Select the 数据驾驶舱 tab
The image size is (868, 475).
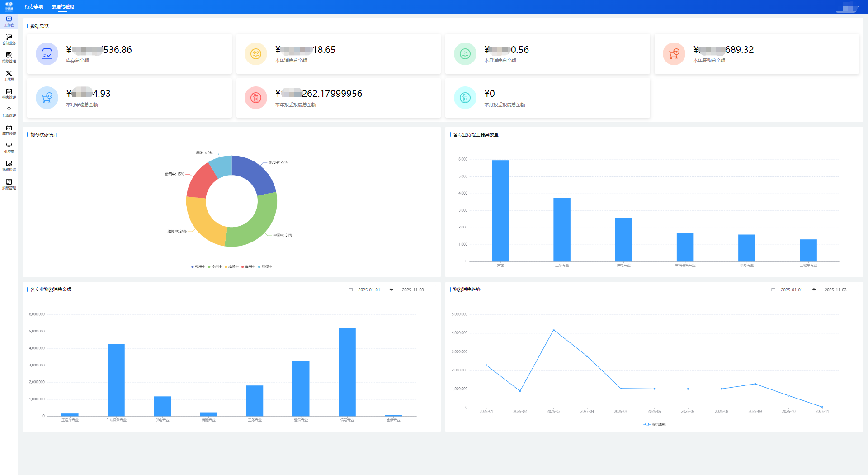point(63,7)
